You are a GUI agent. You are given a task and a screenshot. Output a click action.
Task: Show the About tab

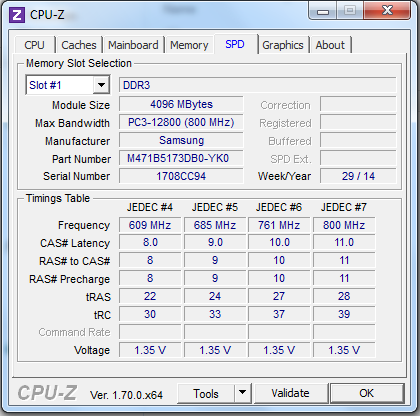(330, 45)
